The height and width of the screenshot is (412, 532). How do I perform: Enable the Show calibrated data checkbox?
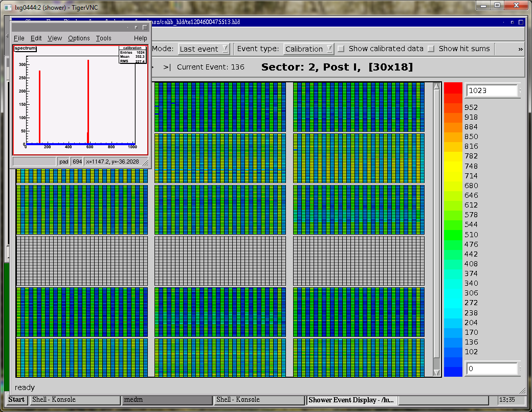341,49
